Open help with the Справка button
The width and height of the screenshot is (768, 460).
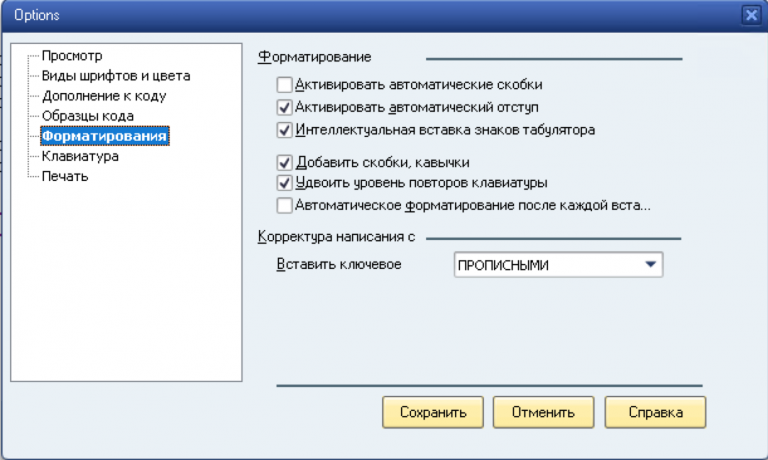656,412
